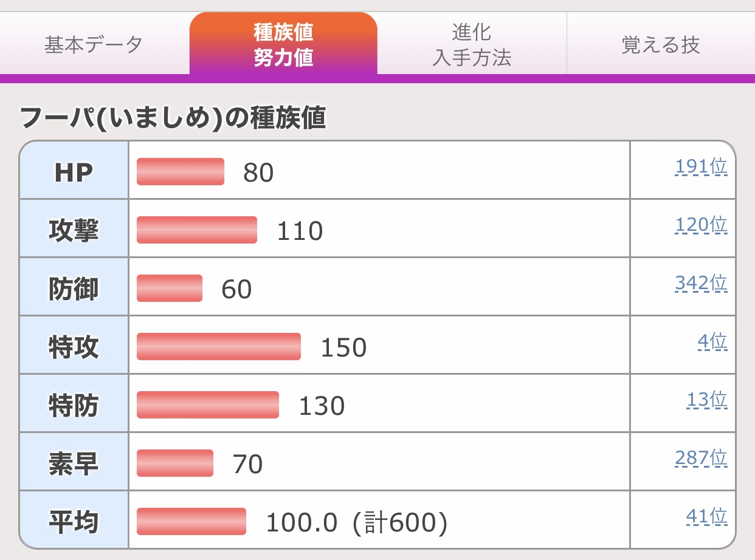Open the 進化 入手方法 tab
755x560 pixels.
(472, 45)
